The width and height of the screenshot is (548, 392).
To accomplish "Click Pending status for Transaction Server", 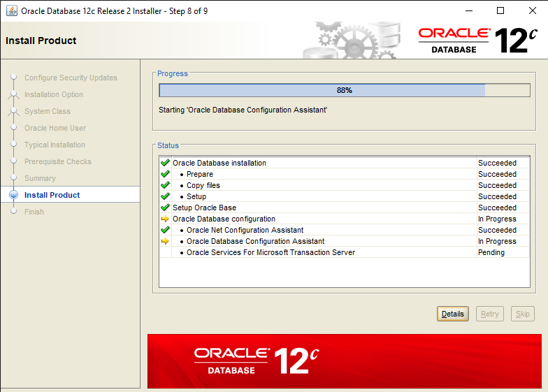I will click(x=491, y=252).
